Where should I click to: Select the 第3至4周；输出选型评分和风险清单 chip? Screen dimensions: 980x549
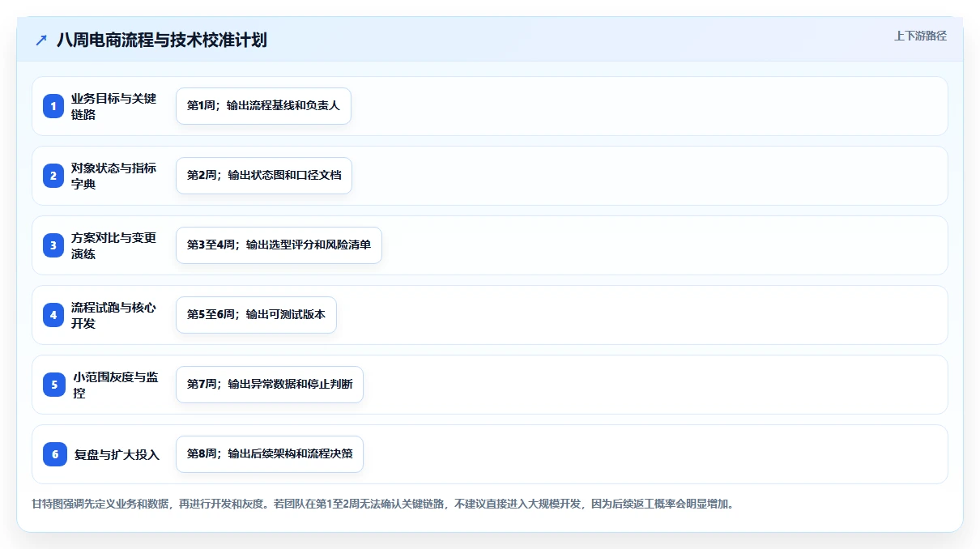click(279, 245)
